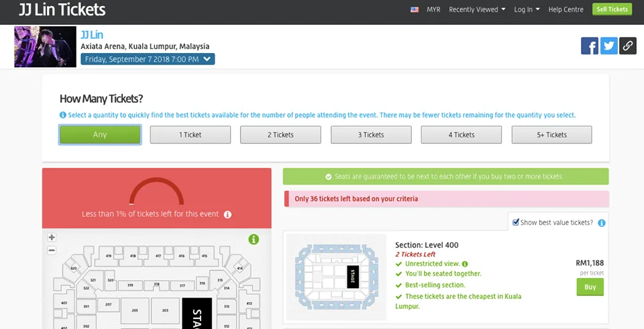This screenshot has height=329, width=644.
Task: Open info icon beside tickets left percentage
Action: [x=227, y=214]
